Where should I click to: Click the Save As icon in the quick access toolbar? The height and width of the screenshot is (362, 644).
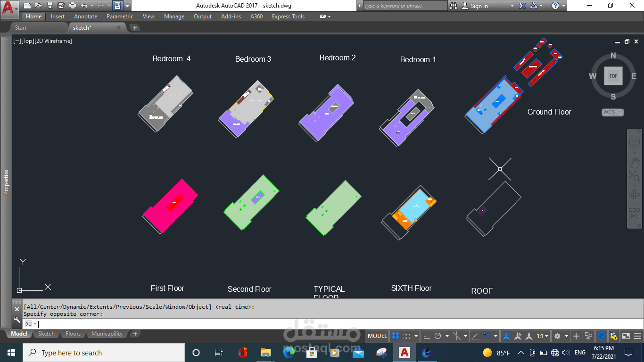(x=61, y=6)
